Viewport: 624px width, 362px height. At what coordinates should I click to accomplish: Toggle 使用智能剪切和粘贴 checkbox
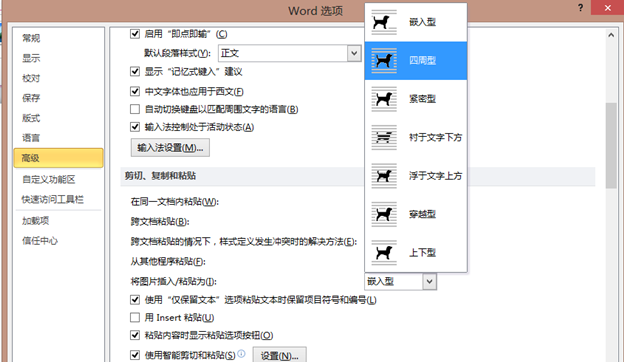point(135,355)
